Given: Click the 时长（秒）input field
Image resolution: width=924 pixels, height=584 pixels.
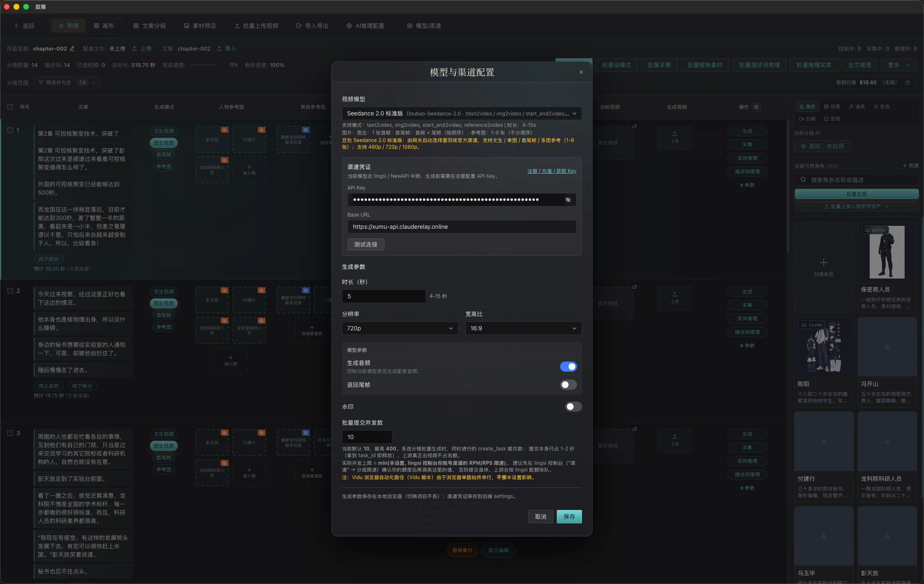Looking at the screenshot, I should 384,296.
